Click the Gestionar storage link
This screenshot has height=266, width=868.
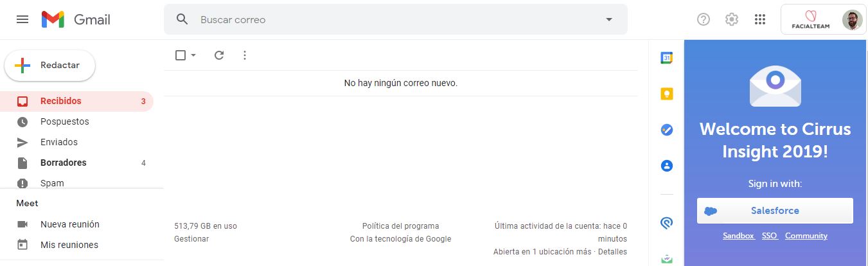[x=191, y=239]
